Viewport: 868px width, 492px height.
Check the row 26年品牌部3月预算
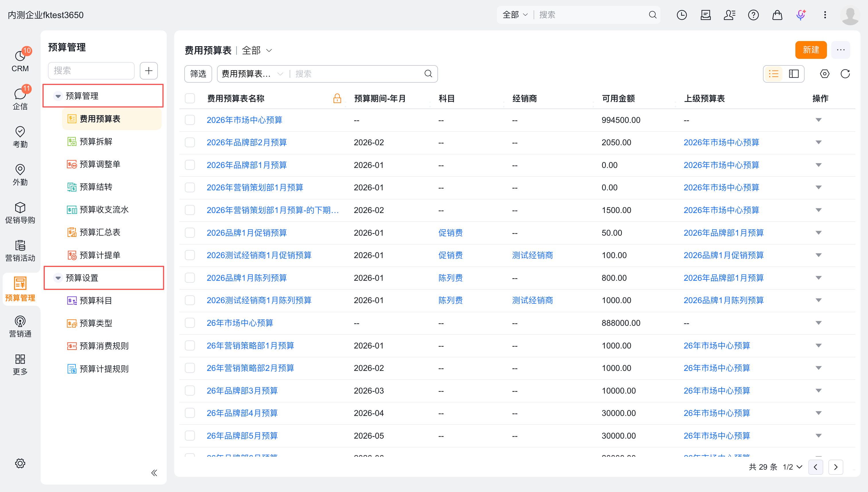tap(190, 390)
